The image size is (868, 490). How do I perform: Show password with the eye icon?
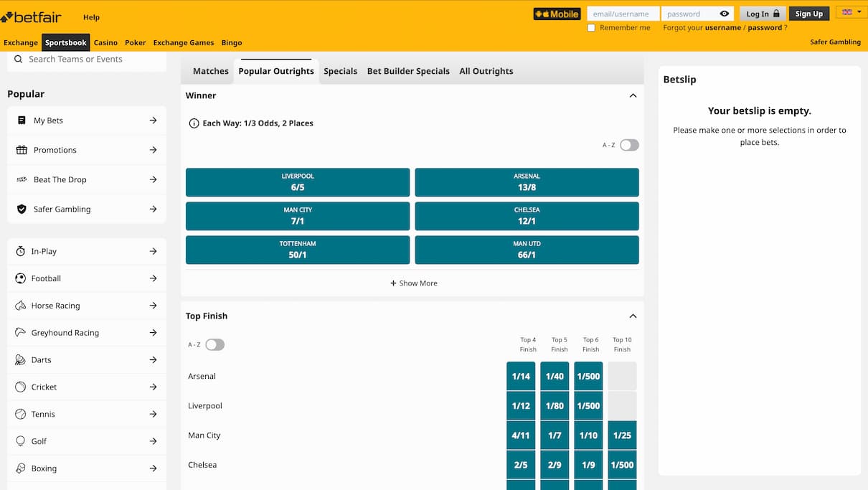coord(725,14)
